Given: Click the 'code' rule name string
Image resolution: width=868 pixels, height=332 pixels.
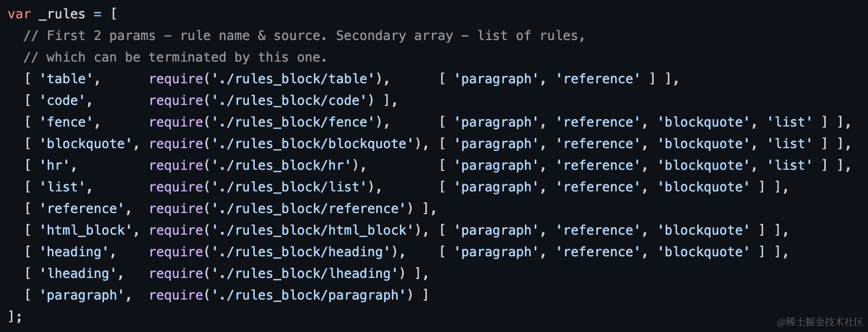Looking at the screenshot, I should [62, 101].
